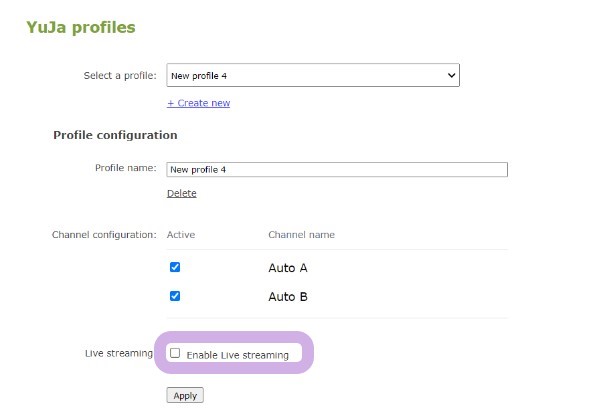Click the Channel configuration label
This screenshot has height=410, width=597.
tap(104, 235)
